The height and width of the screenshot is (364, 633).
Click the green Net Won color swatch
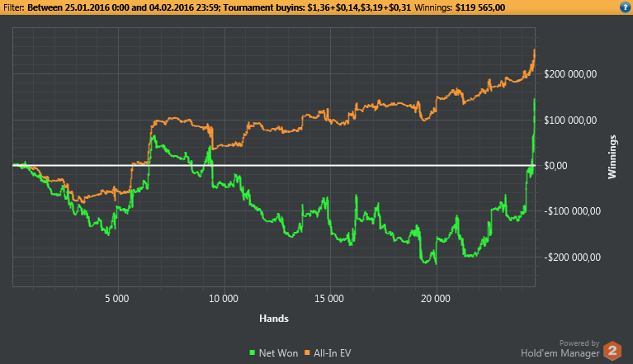coord(253,352)
